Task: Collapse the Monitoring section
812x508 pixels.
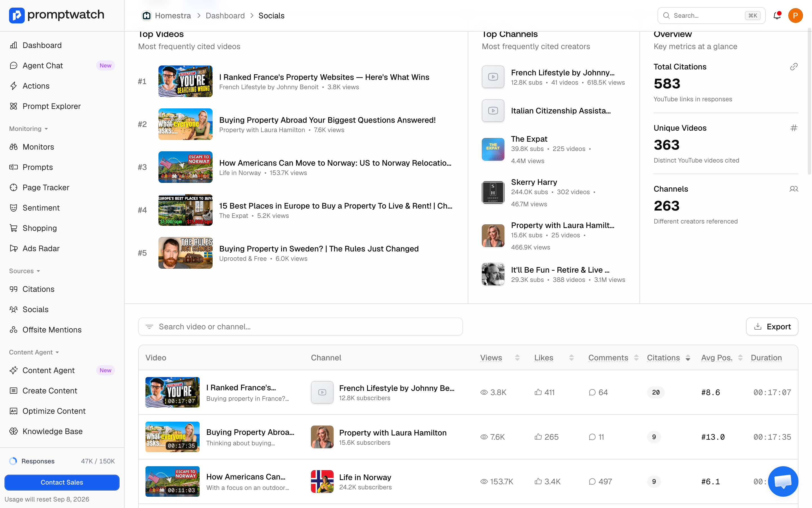Action: [x=28, y=129]
